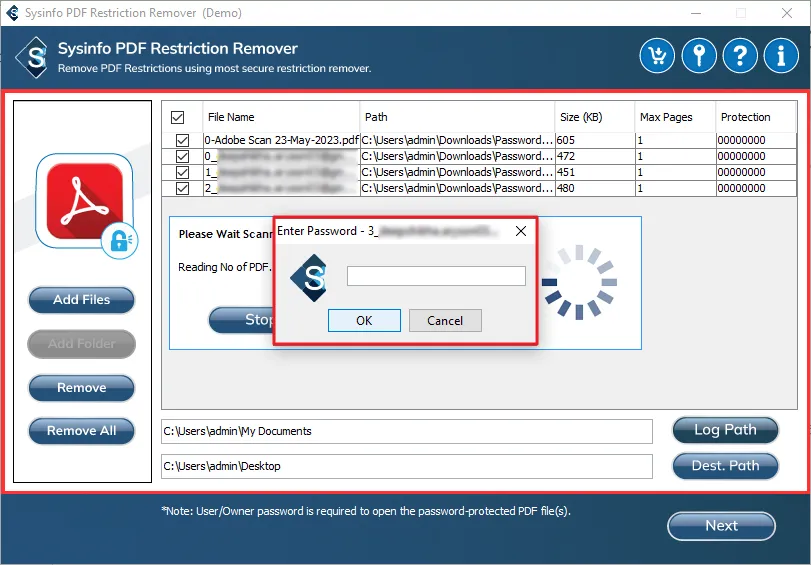Click the Add Files button
Screen dimensions: 811x565
coord(82,300)
